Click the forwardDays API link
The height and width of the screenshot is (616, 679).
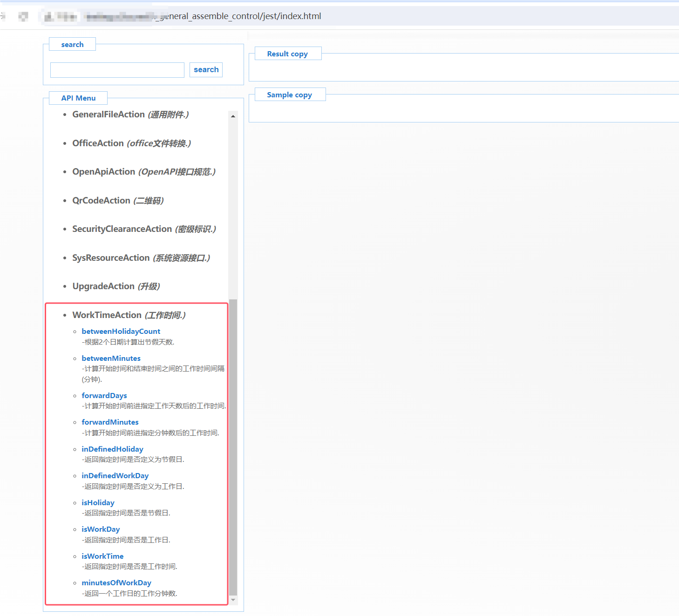[104, 396]
